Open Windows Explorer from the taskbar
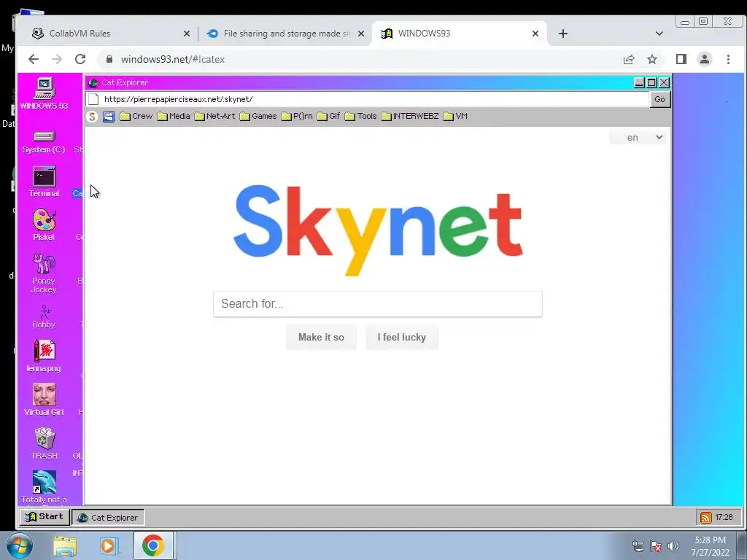 (x=65, y=545)
